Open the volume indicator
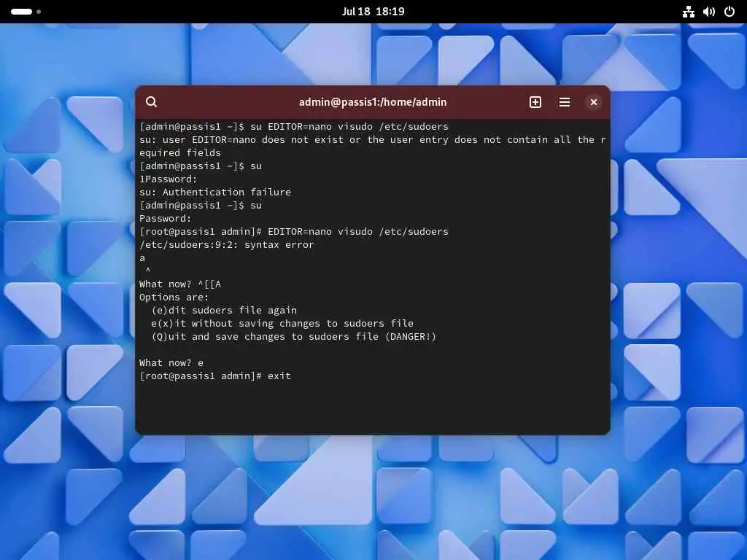The width and height of the screenshot is (747, 560). tap(709, 12)
